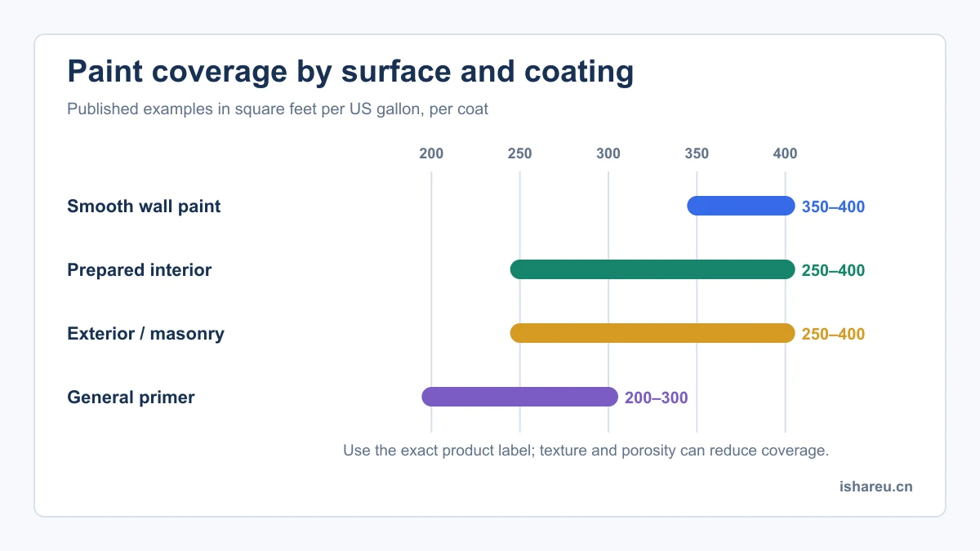Click the purple "200–300" value label
Viewport: 980px width, 551px height.
(657, 398)
